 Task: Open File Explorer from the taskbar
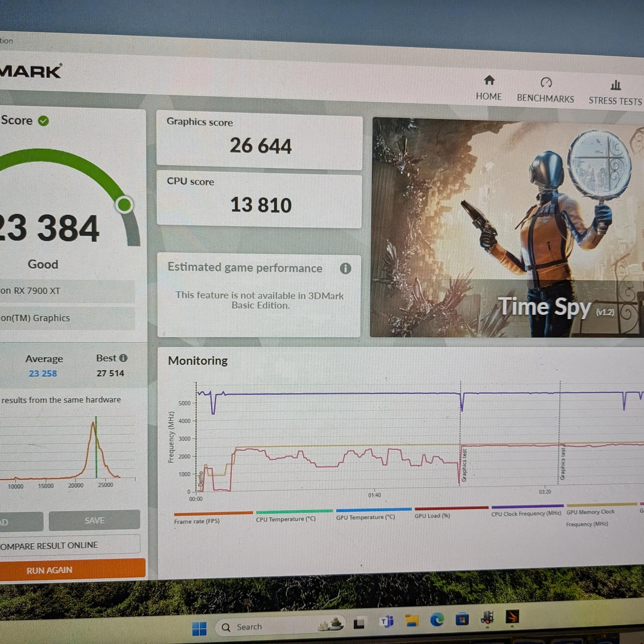point(412,621)
